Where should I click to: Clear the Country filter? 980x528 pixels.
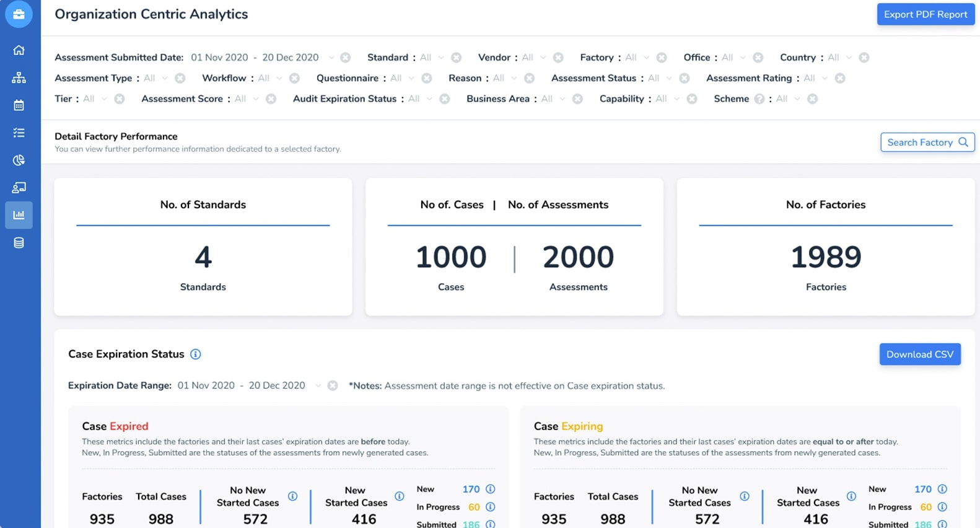click(864, 58)
